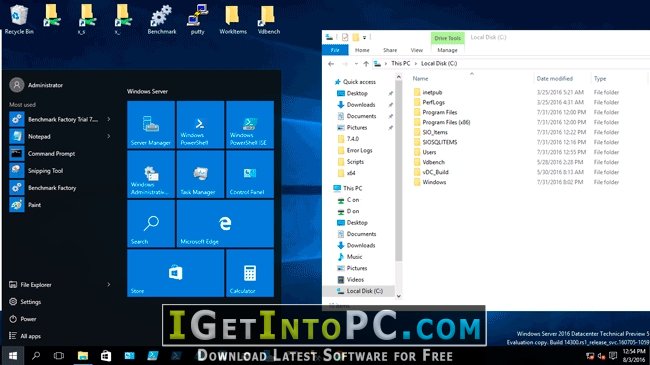Screen dimensions: 650x365
Task: Open the Task Manager tile
Action: (200, 174)
